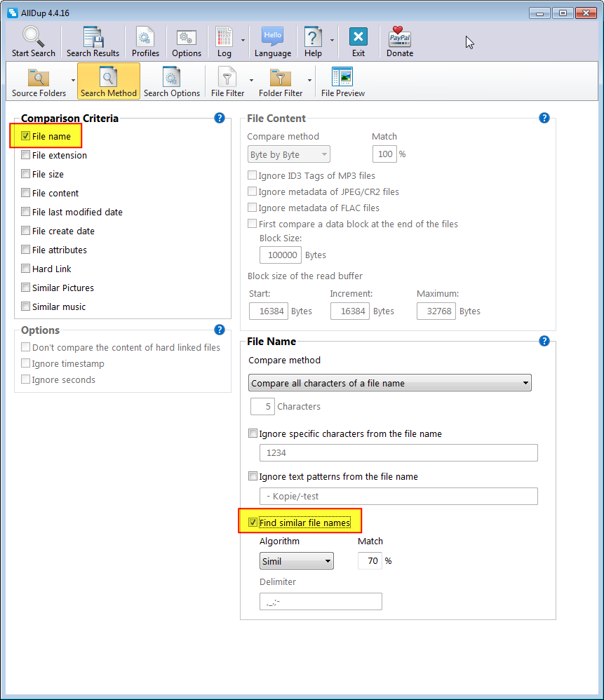Image resolution: width=604 pixels, height=700 pixels.
Task: Expand the Compare method file name dropdown
Action: click(390, 383)
